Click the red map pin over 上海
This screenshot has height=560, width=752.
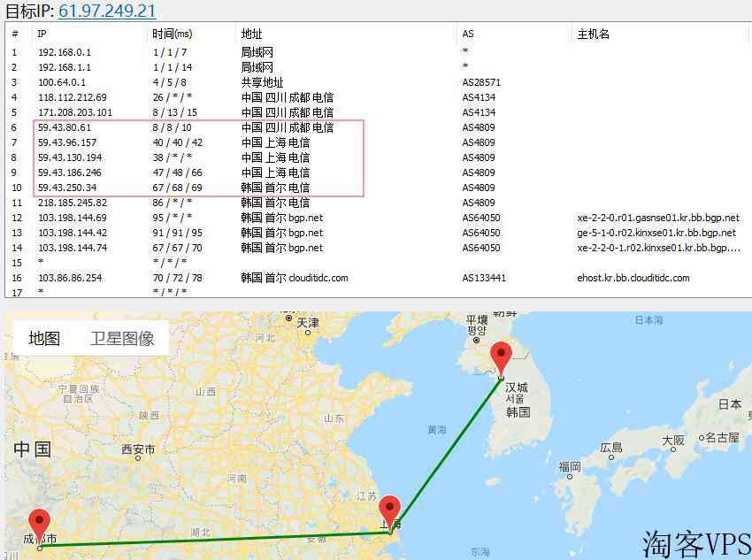tap(389, 515)
